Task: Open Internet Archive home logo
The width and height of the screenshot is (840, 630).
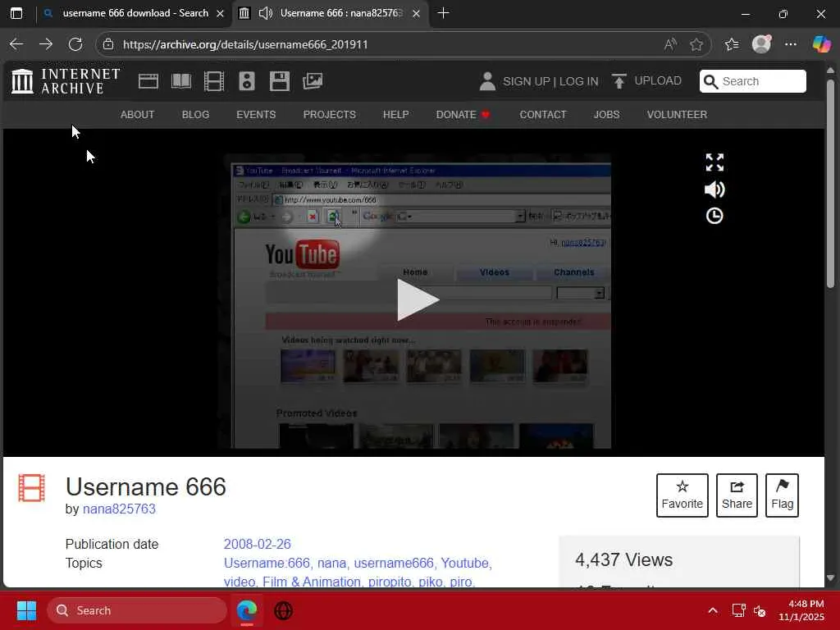Action: (66, 81)
